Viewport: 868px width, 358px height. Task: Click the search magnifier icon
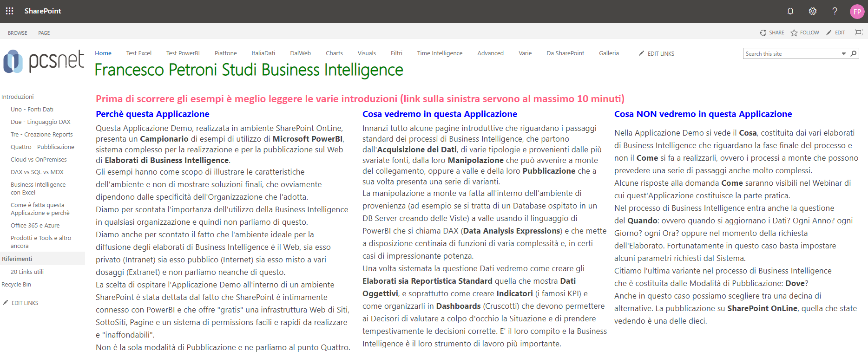[854, 54]
